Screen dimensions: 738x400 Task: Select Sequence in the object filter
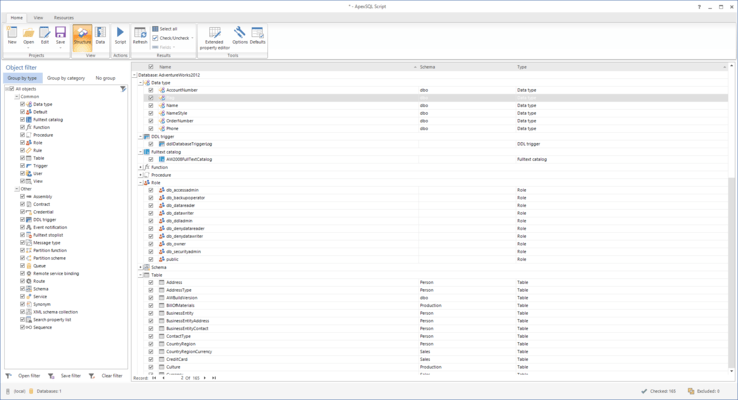point(42,327)
